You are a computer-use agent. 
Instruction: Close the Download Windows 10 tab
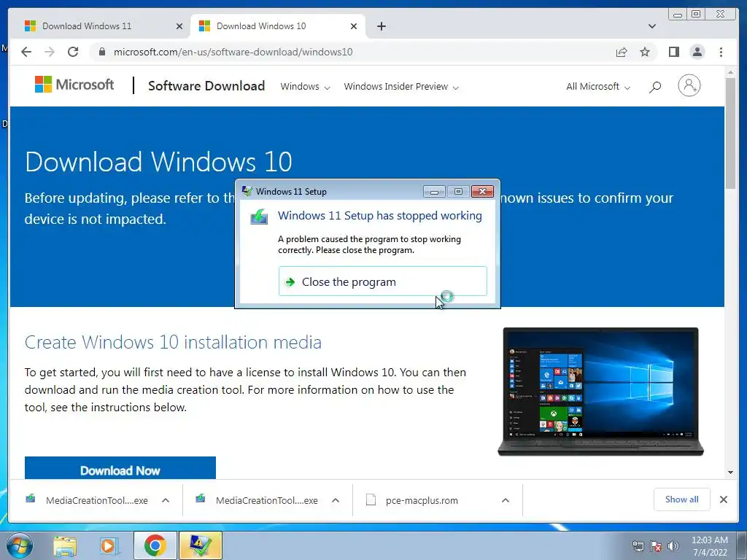354,26
